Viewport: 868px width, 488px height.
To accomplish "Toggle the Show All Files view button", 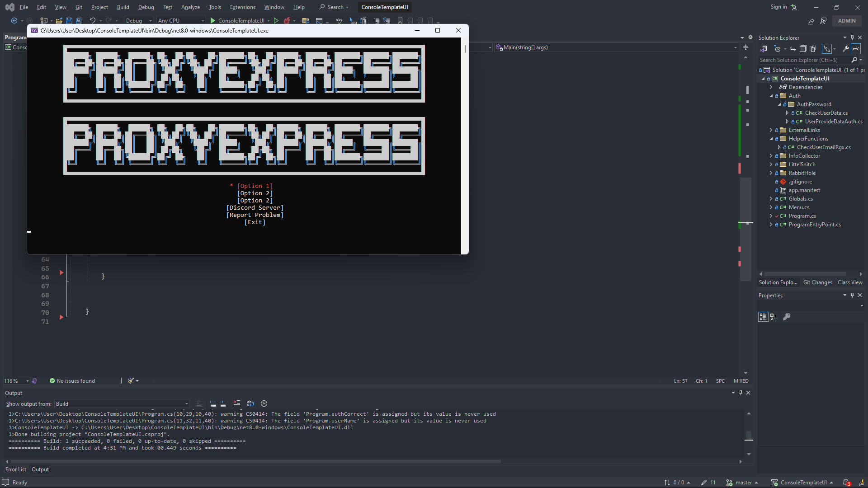I will tap(813, 49).
